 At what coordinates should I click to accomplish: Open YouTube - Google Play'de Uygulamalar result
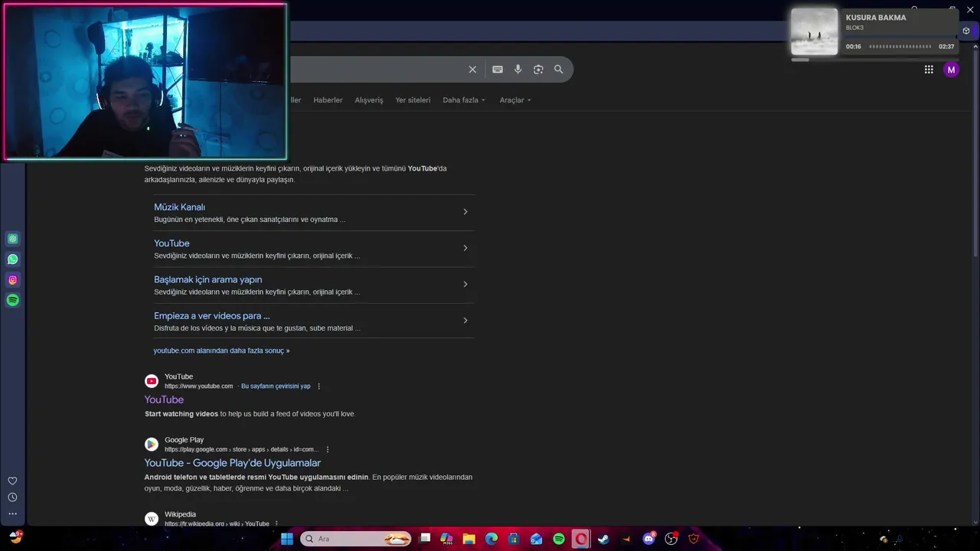(x=233, y=463)
